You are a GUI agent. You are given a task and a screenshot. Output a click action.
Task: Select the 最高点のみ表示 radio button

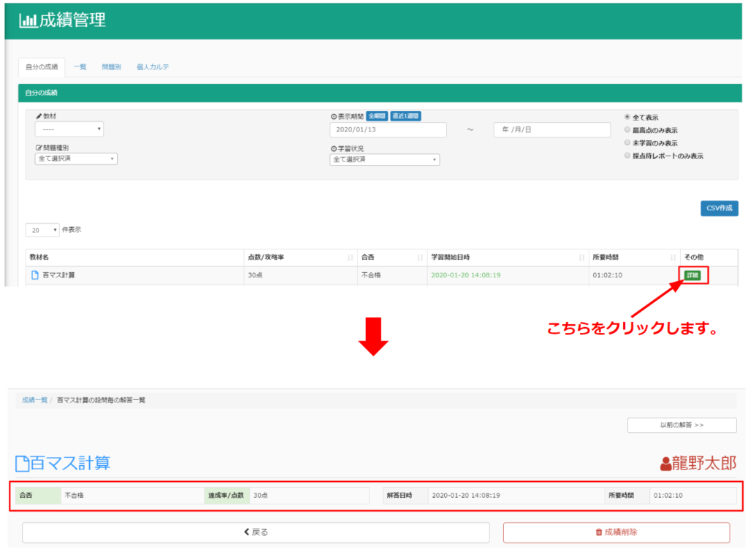tap(628, 130)
